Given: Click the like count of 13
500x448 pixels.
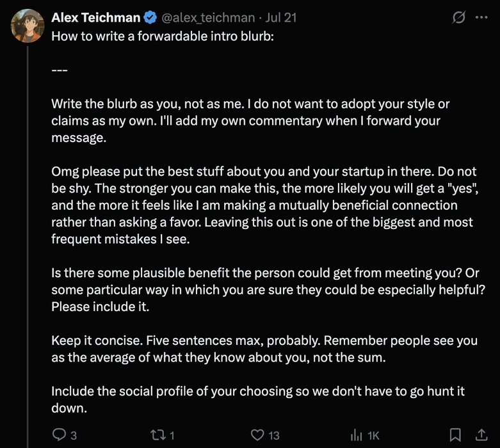Looking at the screenshot, I should click(274, 435).
